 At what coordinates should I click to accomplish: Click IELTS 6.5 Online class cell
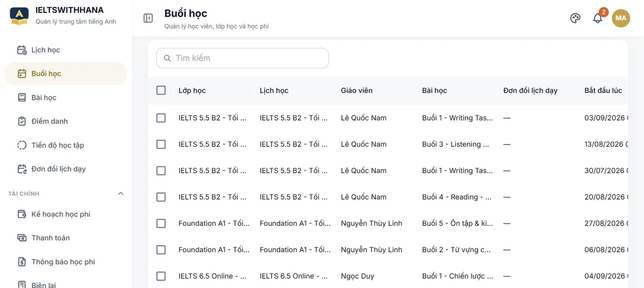pos(213,276)
